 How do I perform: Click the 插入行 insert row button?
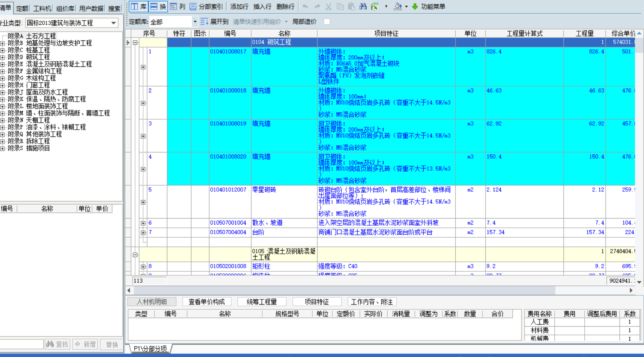[262, 6]
